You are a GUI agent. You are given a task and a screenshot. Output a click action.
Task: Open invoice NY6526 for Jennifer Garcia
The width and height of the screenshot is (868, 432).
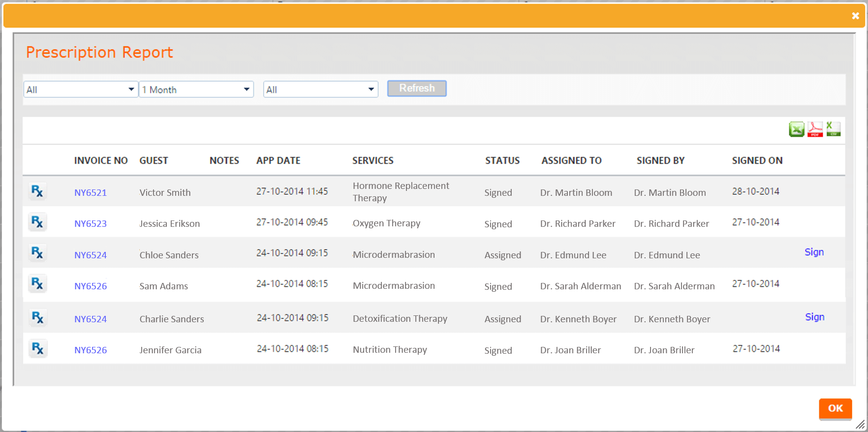(91, 350)
